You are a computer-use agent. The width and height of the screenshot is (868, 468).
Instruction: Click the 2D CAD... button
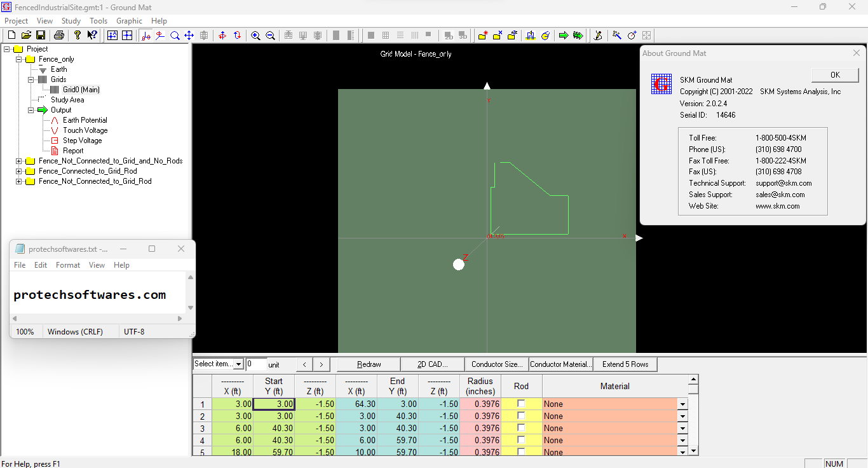tap(432, 364)
